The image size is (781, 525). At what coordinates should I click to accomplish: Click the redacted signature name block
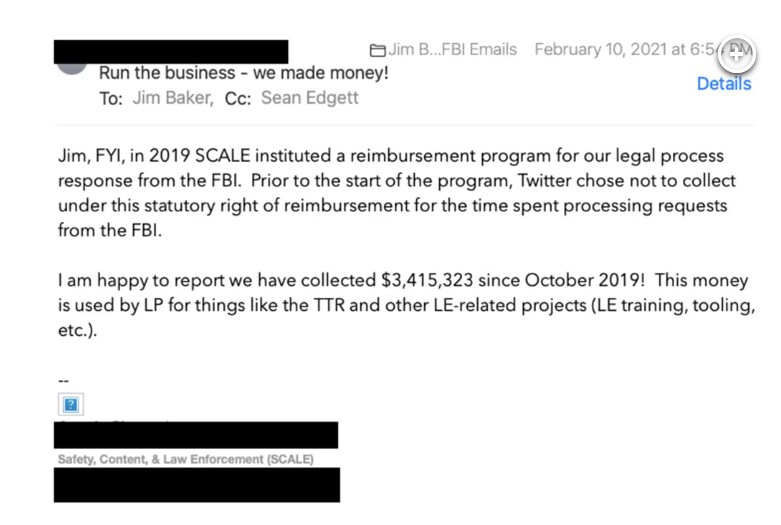(x=196, y=435)
